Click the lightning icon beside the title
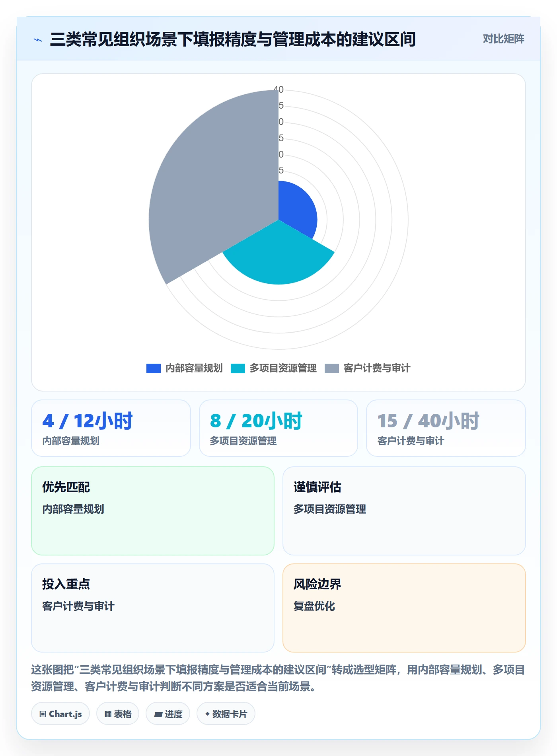This screenshot has width=557, height=756. [38, 39]
